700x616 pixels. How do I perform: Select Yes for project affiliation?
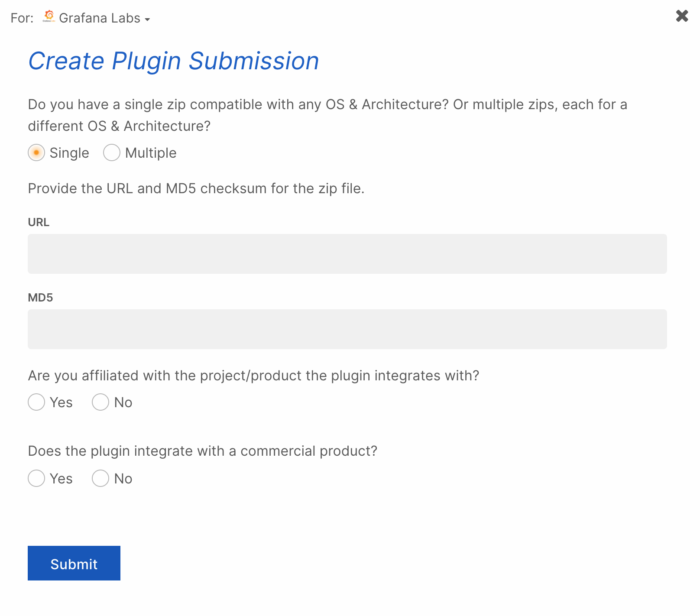[36, 402]
